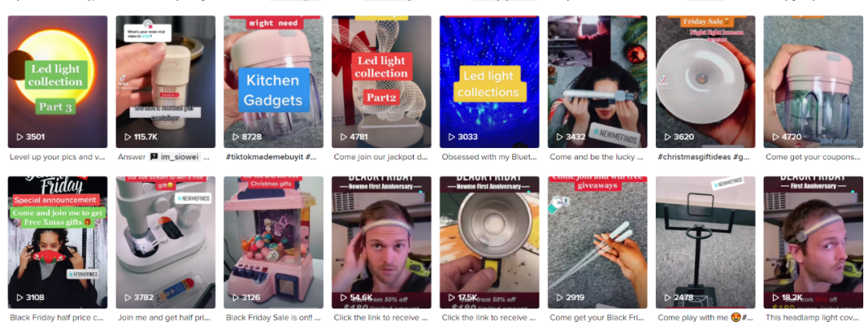Click the play icon beside 4781 views
The width and height of the screenshot is (868, 330).
tap(344, 137)
